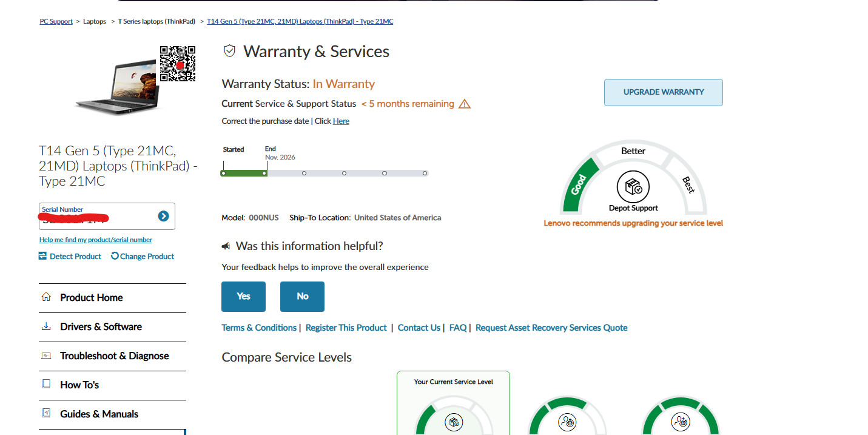Click T14 Gen 5 breadcrumb link
This screenshot has width=868, height=435.
tap(300, 21)
